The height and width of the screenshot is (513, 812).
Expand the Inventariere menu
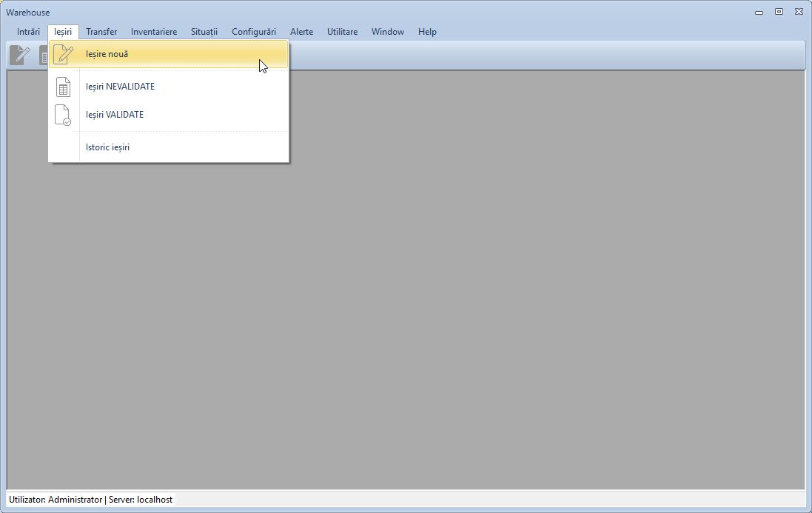pos(154,32)
